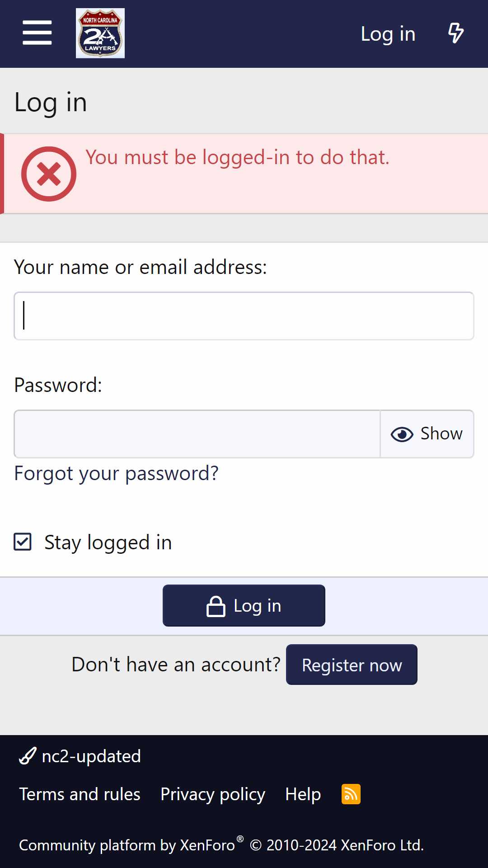The width and height of the screenshot is (488, 868).
Task: Click the Register now button
Action: tap(352, 665)
